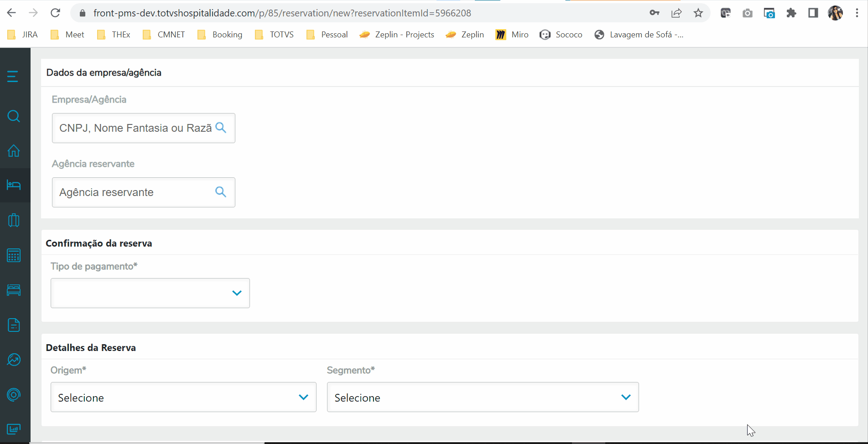Expand the Tipo de pagamento dropdown
This screenshot has height=444, width=868.
click(150, 293)
